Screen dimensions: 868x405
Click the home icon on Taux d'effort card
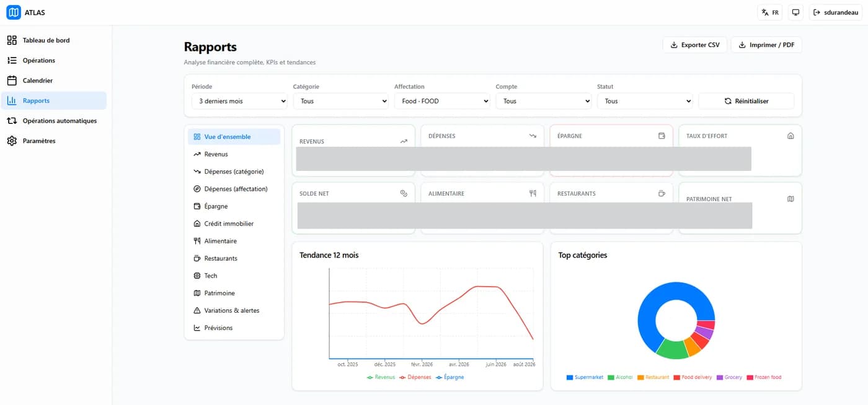click(790, 136)
